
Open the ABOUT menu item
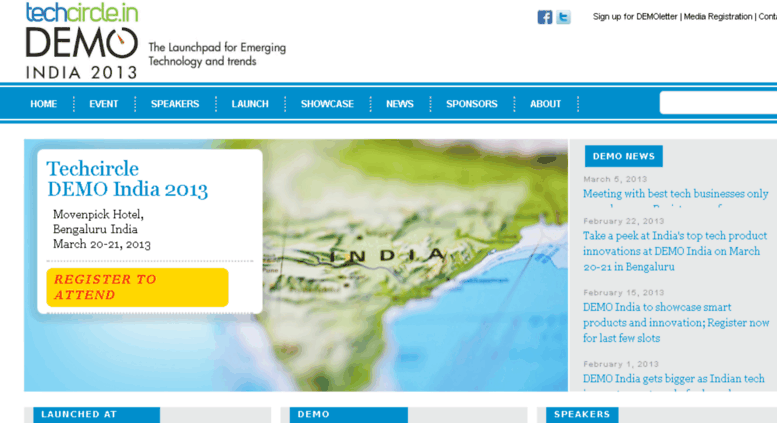click(x=545, y=104)
